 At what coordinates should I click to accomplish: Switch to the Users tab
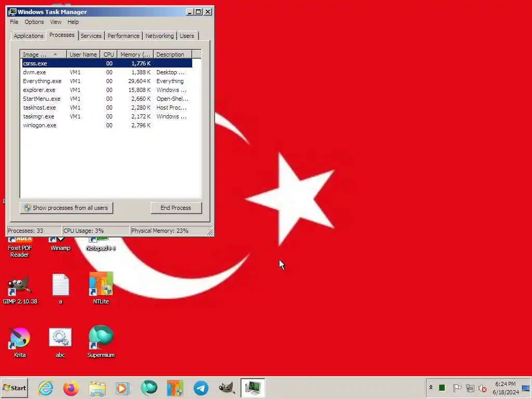click(x=187, y=36)
